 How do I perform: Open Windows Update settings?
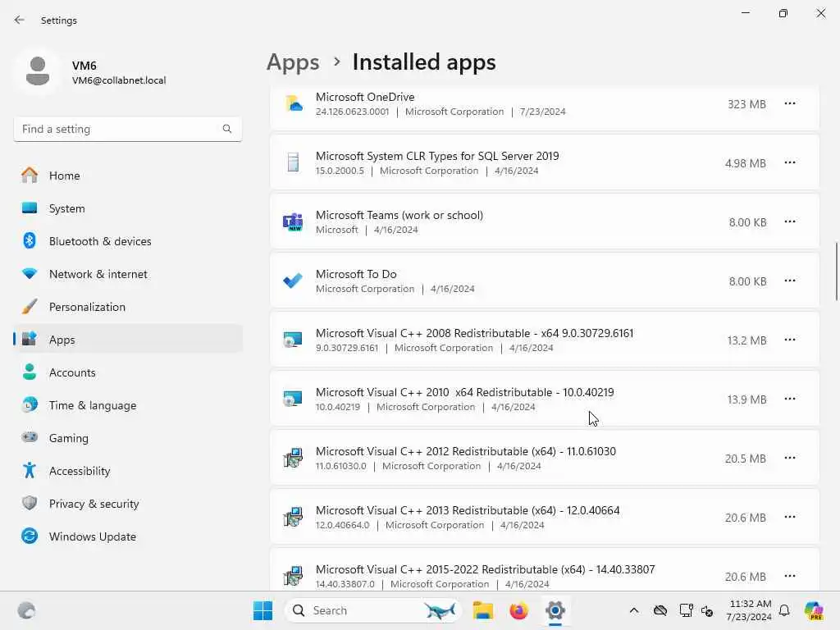[x=127, y=536]
